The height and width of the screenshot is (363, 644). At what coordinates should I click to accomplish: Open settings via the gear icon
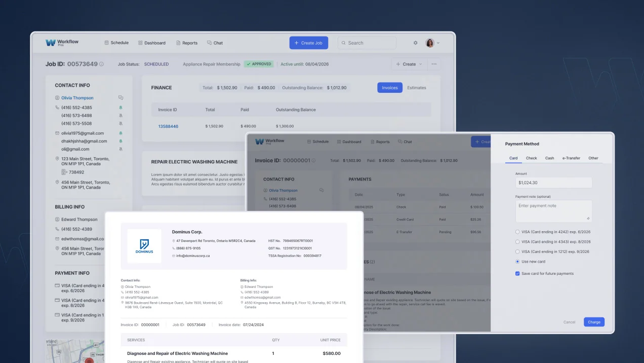pos(416,43)
